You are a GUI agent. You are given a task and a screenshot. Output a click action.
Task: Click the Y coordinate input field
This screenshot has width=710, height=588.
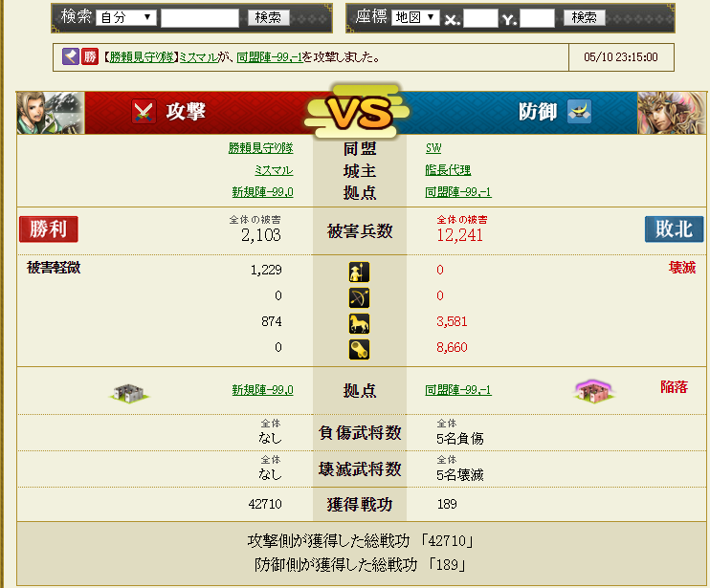tap(537, 18)
